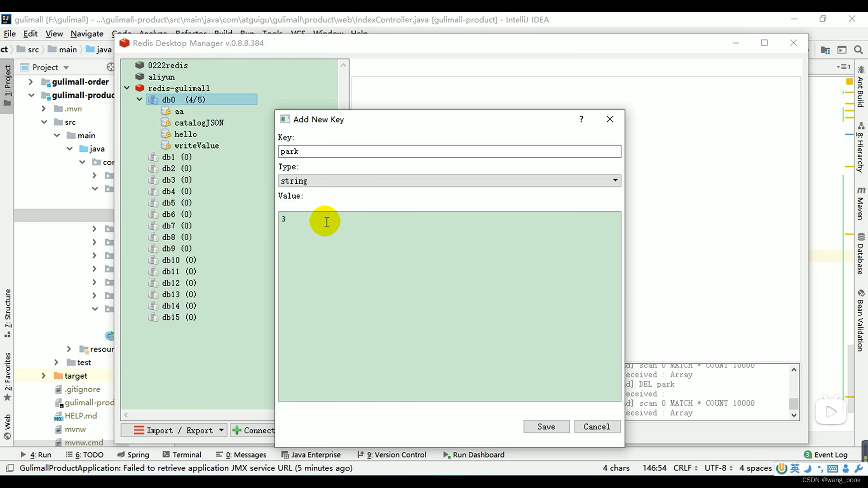Open the Maven tool window
Screen dimensions: 868x488
point(860,203)
